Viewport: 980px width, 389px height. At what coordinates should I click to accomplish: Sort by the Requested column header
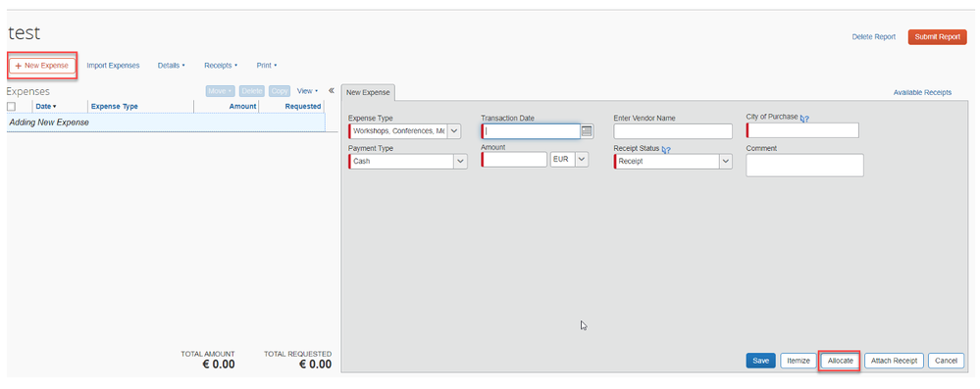pos(302,106)
